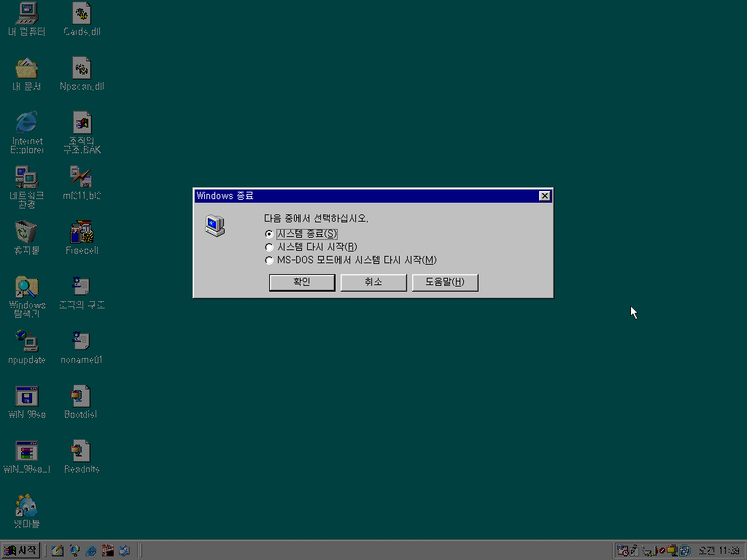Screen dimensions: 747x560
Task: Click the blue e quick launch icon
Action: [91, 551]
